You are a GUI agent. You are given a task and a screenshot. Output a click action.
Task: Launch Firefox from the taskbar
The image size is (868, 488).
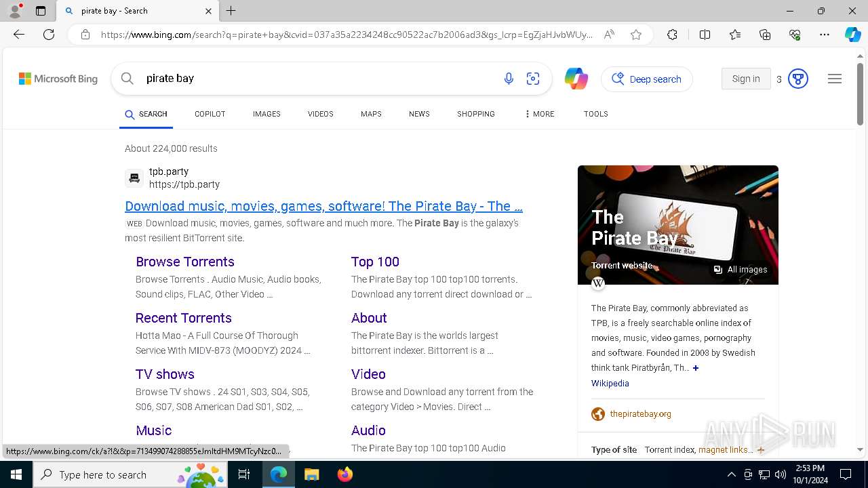(x=345, y=474)
